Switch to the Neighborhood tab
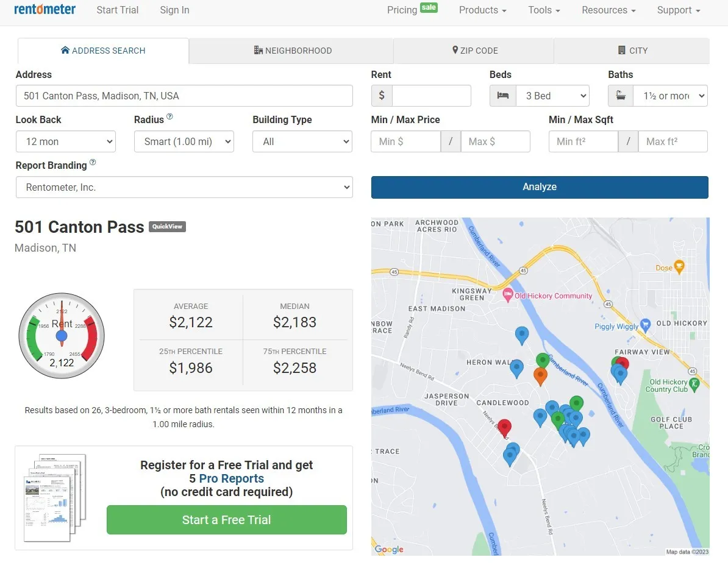This screenshot has height=571, width=728. (x=291, y=51)
